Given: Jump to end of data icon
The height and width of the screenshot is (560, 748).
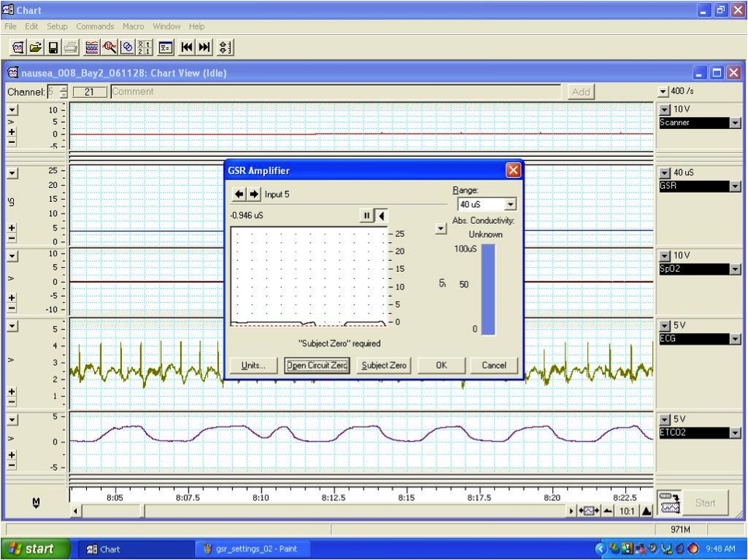Looking at the screenshot, I should click(x=204, y=47).
